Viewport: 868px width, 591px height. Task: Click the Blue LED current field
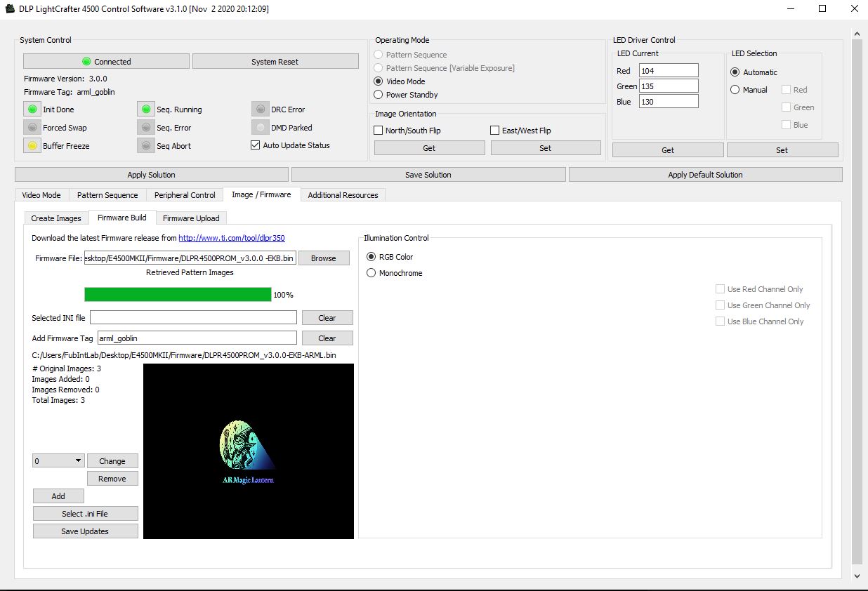click(x=669, y=101)
